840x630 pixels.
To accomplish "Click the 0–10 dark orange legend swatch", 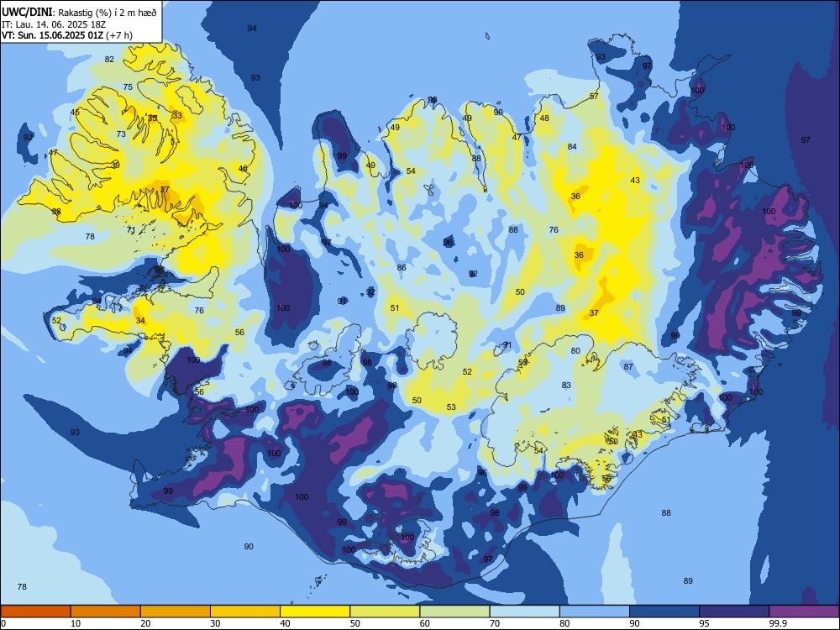I will click(35, 612).
